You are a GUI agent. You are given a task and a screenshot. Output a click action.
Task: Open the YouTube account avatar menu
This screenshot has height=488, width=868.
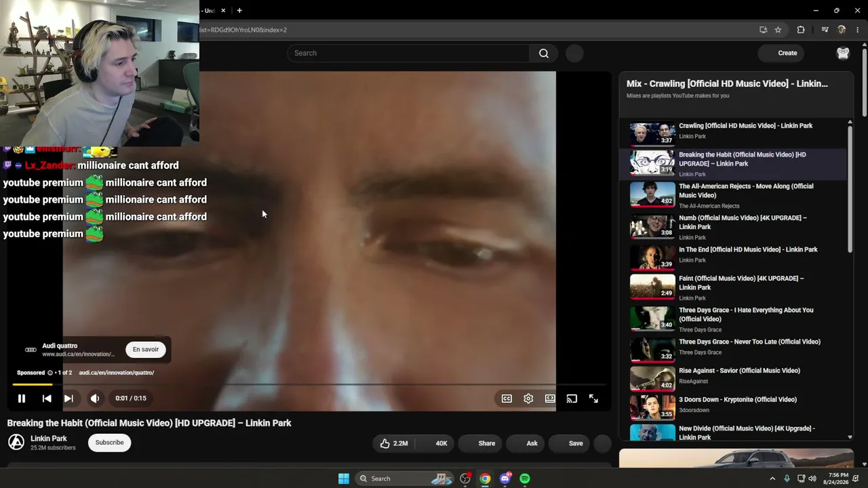843,53
